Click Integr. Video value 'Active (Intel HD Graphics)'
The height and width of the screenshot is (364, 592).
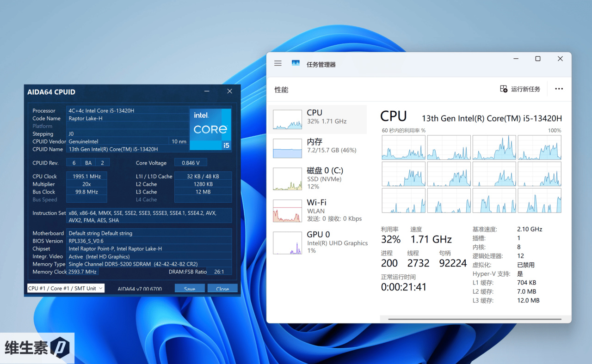[149, 256]
